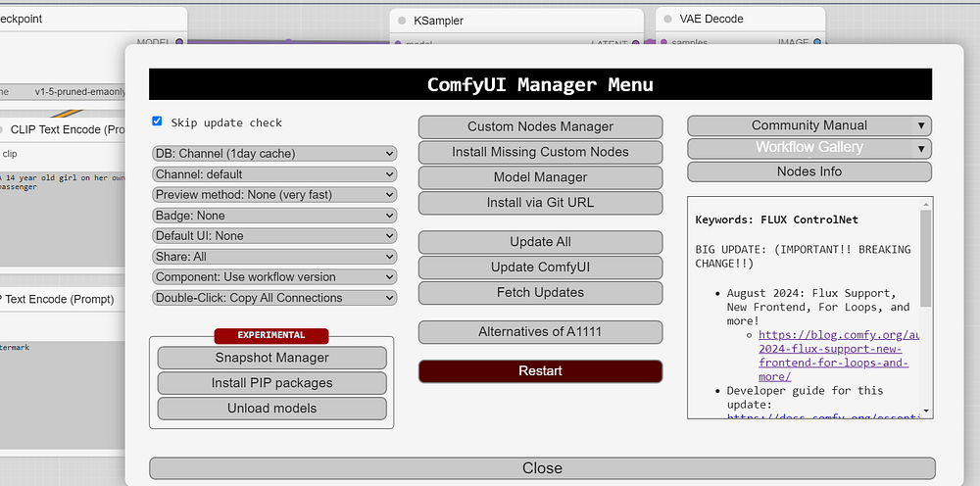Open the Share: All dropdown
Screen dimensions: 980x486
point(274,257)
